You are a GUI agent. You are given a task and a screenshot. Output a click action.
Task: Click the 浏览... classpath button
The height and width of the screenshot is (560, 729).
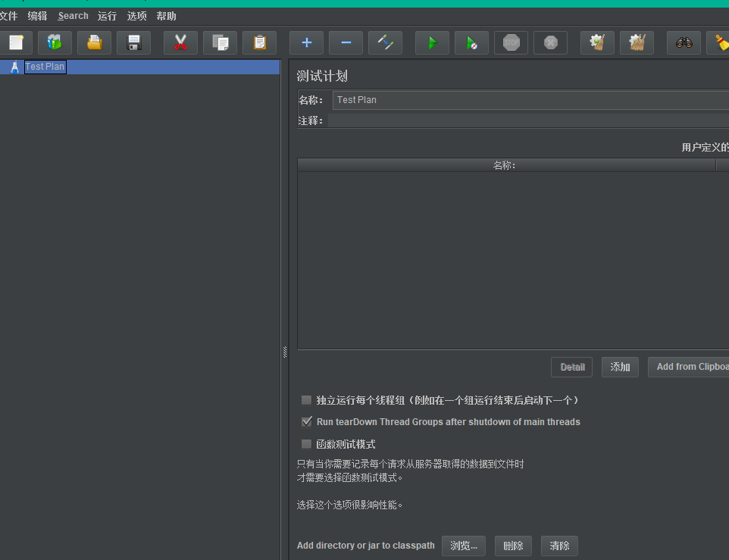point(464,546)
